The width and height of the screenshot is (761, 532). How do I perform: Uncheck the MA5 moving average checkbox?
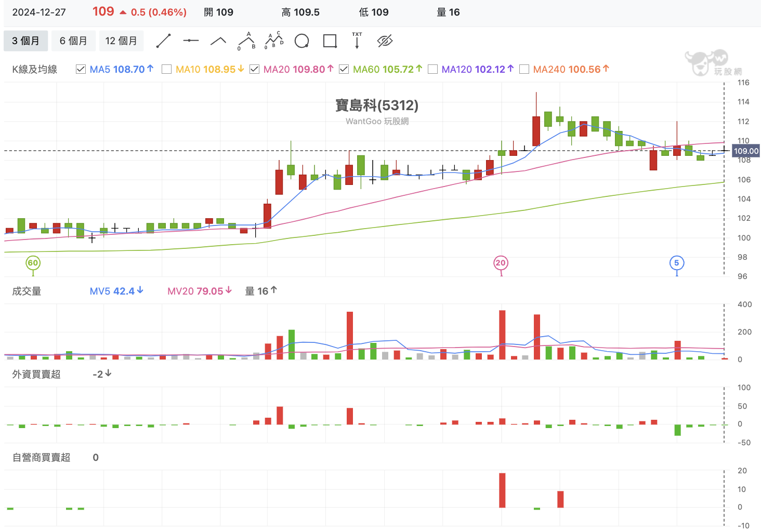(81, 69)
